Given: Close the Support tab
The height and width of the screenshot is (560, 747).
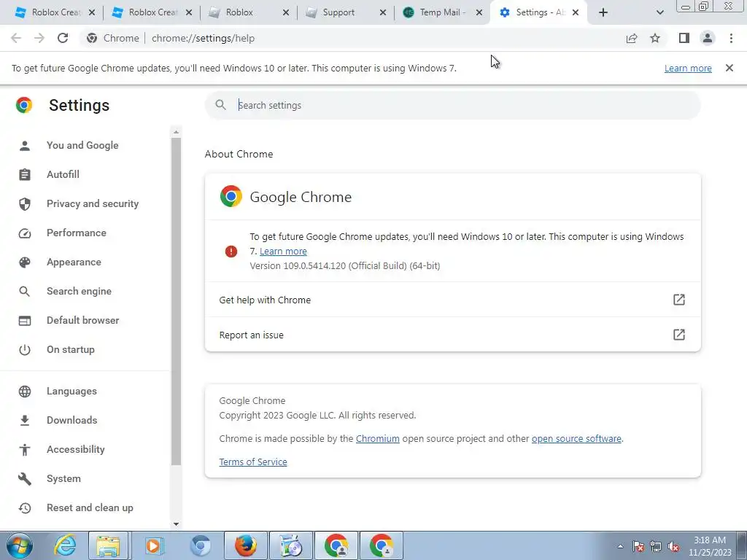Looking at the screenshot, I should [x=382, y=12].
